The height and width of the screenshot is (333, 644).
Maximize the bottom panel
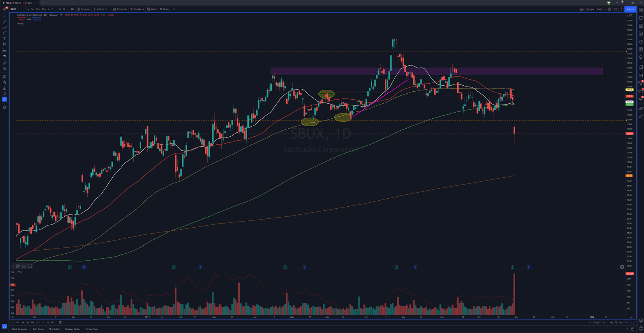(633, 329)
